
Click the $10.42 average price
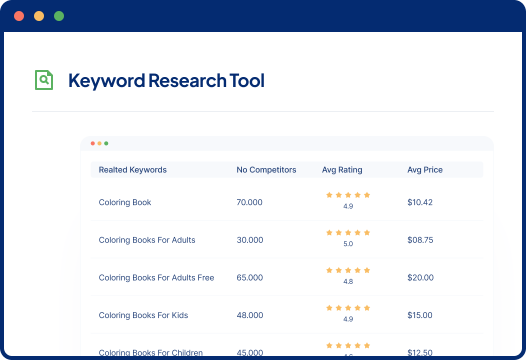pyautogui.click(x=420, y=202)
